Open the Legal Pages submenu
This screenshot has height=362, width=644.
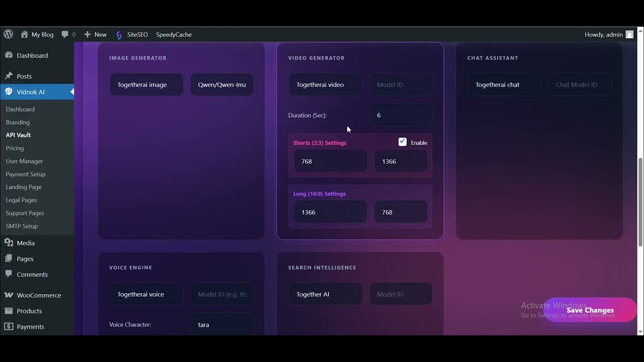pyautogui.click(x=21, y=200)
